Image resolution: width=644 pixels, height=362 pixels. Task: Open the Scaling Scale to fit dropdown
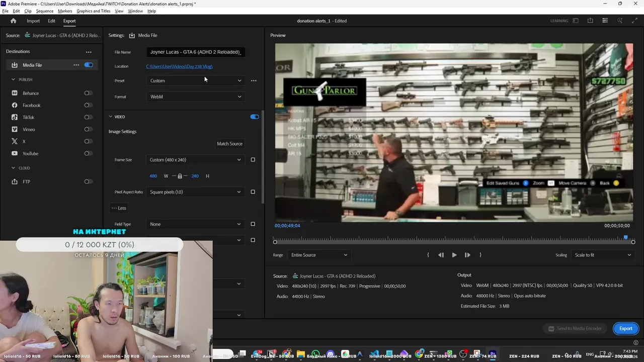[602, 255]
